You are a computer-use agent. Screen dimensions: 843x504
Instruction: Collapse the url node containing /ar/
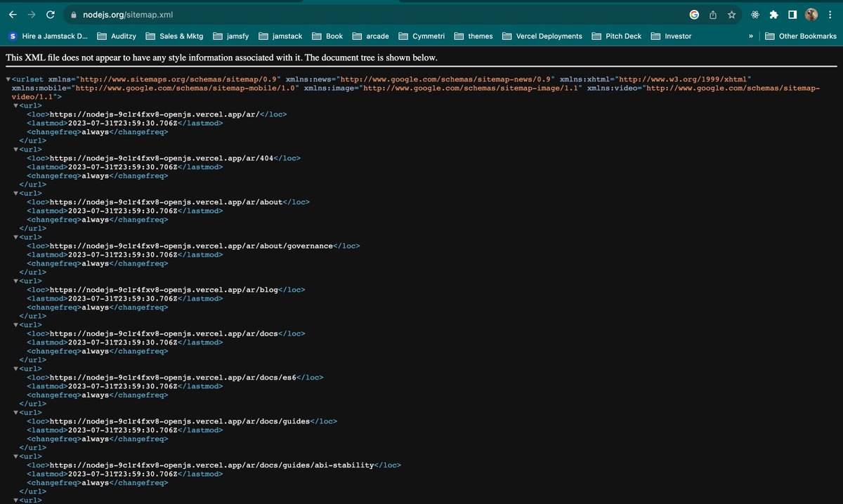(x=16, y=105)
